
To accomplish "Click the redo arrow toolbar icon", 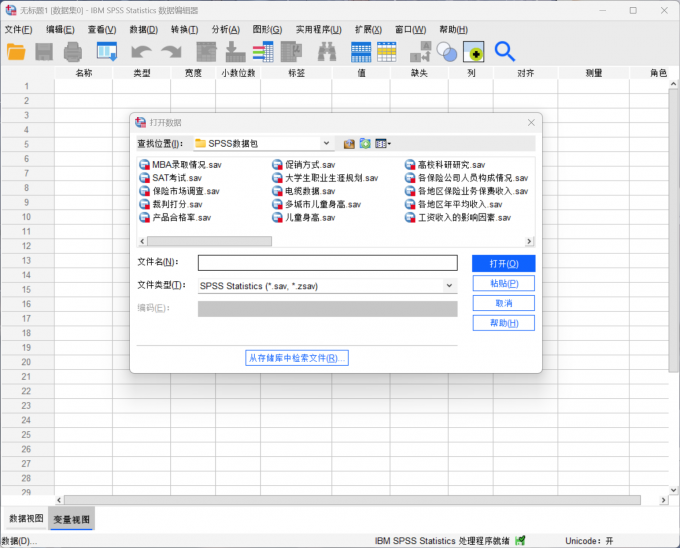I will click(171, 52).
